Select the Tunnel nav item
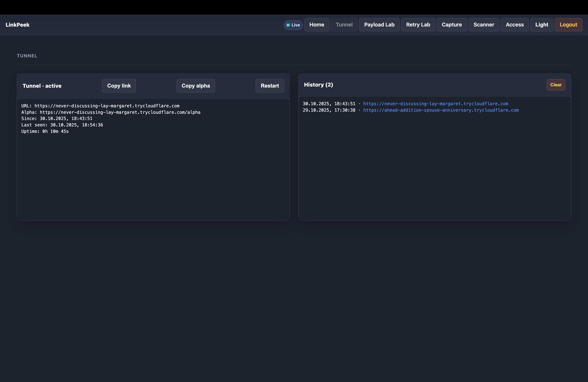Viewport: 588px width, 382px height. [x=344, y=25]
